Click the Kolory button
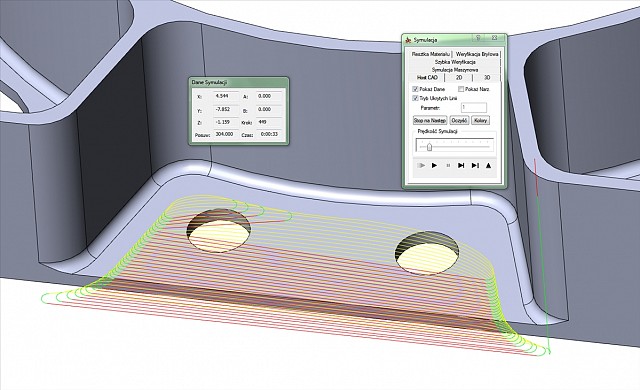Screen dimensions: 640x390 click(480, 121)
